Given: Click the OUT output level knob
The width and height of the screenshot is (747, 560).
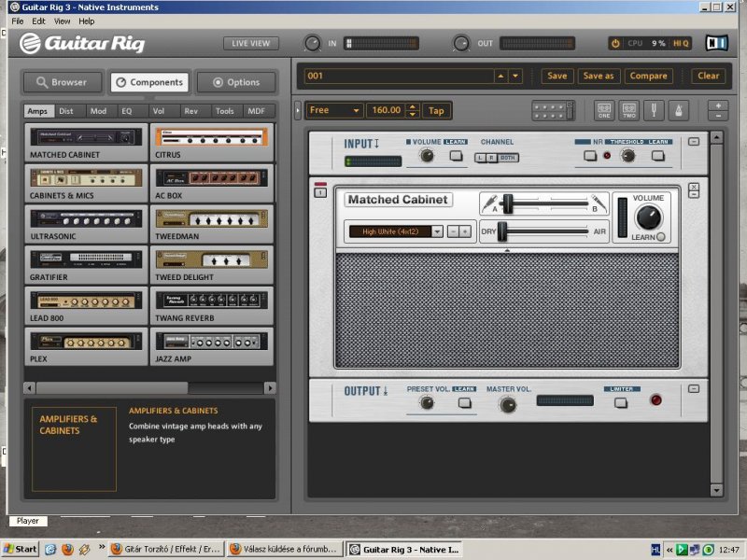Looking at the screenshot, I should tap(461, 43).
